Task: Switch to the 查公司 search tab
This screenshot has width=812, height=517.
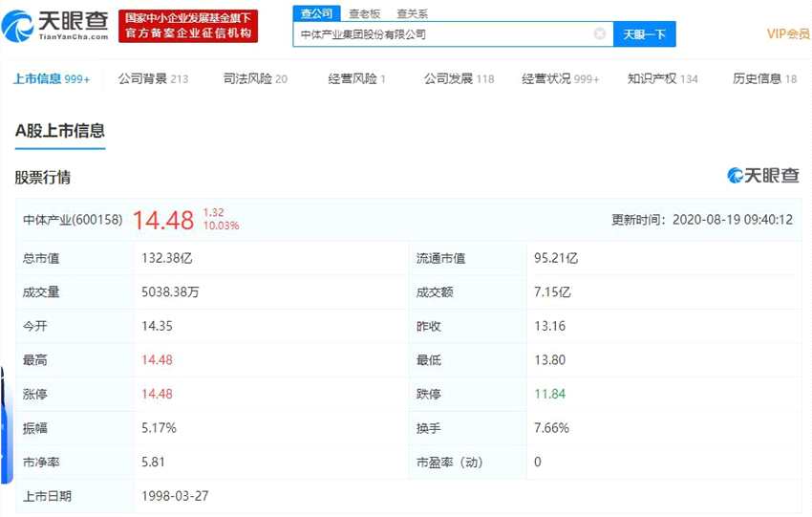Action: [316, 13]
